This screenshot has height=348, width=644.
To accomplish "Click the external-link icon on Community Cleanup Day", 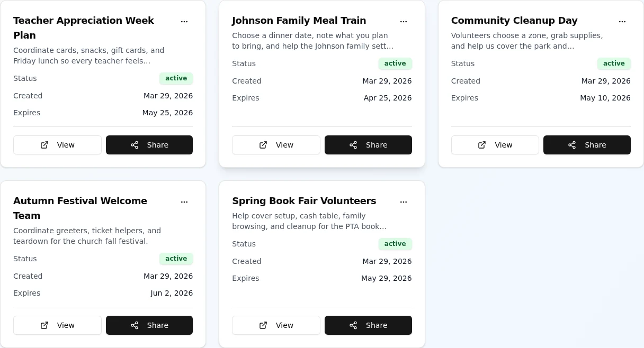I will point(482,145).
